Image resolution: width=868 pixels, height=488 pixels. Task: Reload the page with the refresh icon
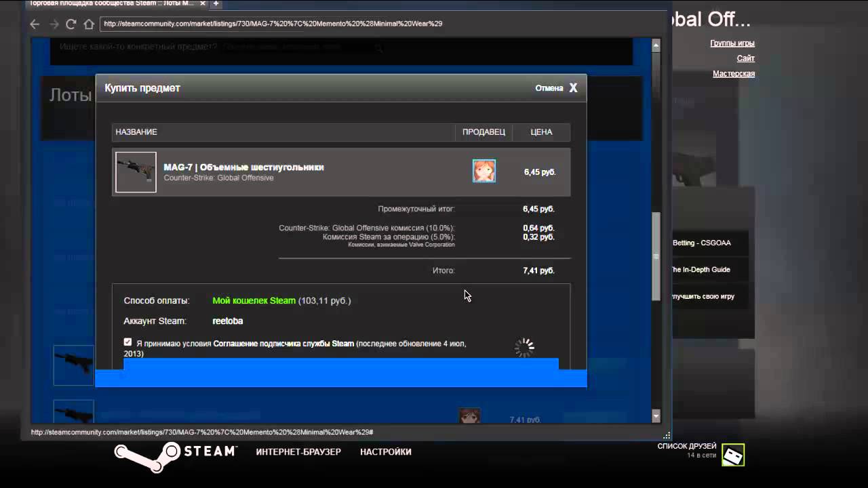point(71,24)
